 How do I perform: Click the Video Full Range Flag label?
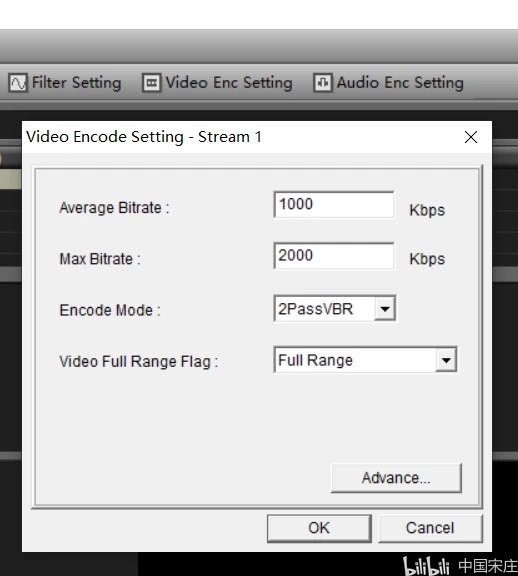(x=139, y=362)
